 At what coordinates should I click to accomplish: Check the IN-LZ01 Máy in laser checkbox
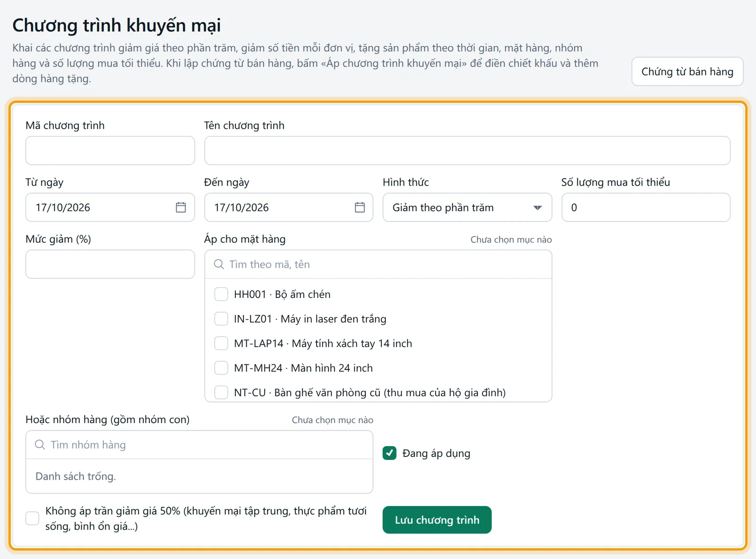point(221,319)
